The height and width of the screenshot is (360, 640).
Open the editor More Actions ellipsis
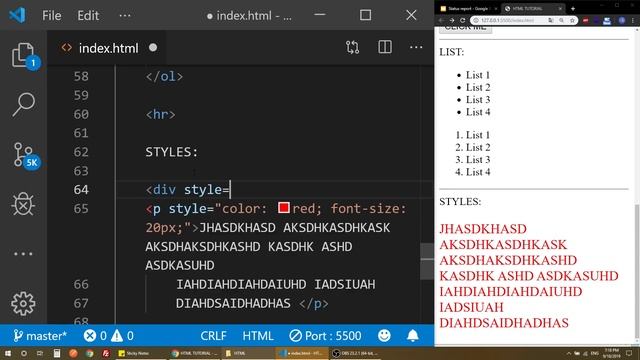tap(416, 47)
